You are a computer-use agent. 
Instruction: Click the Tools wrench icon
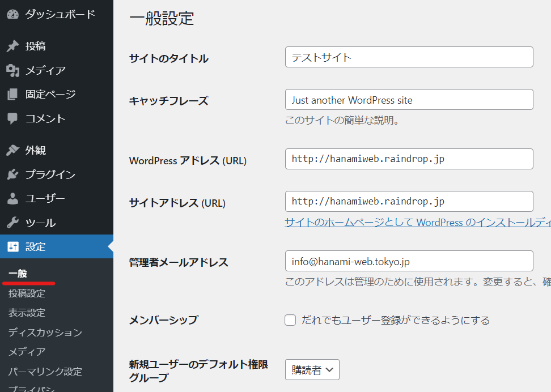pyautogui.click(x=12, y=223)
